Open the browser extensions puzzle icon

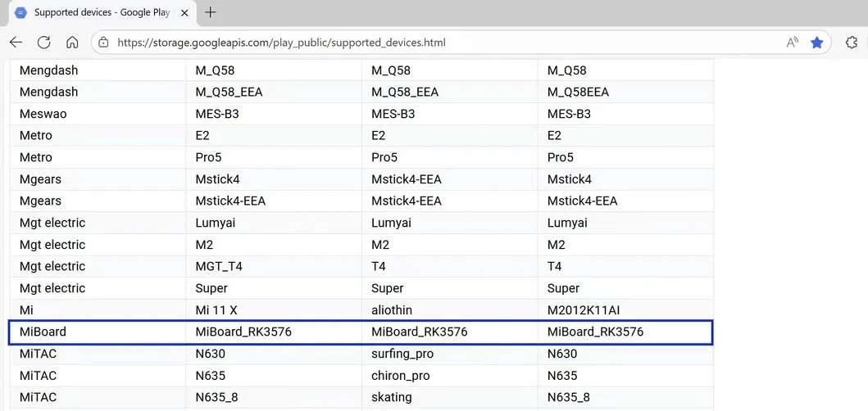click(x=852, y=43)
